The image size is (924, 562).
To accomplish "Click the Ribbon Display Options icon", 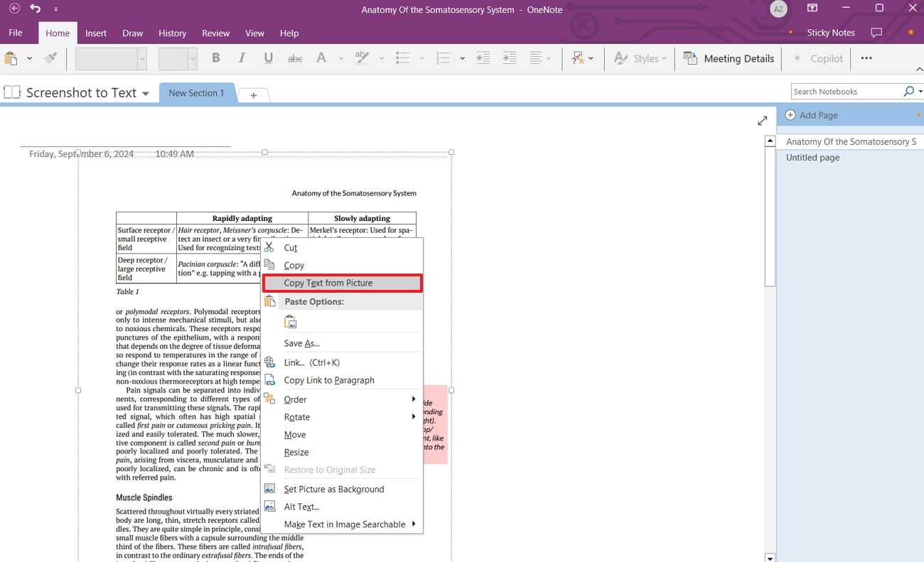I will pyautogui.click(x=812, y=9).
